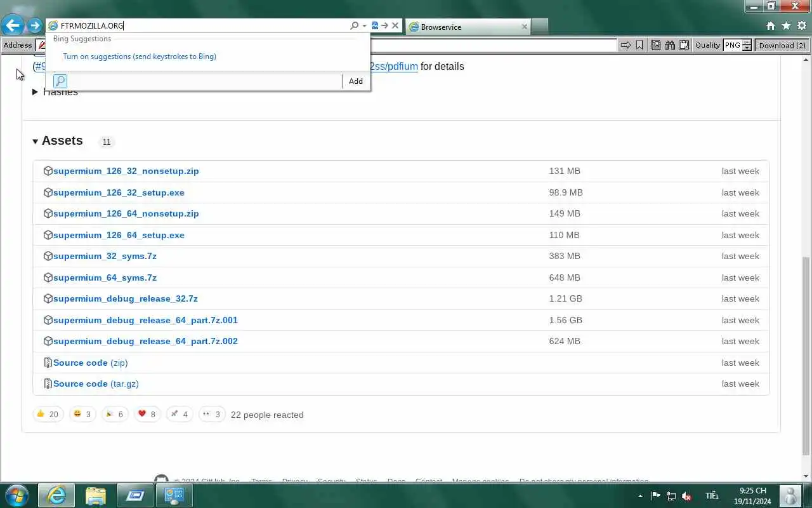Screen dimensions: 812x508
Task: Click the muted volume speaker tray icon
Action: [x=686, y=496]
